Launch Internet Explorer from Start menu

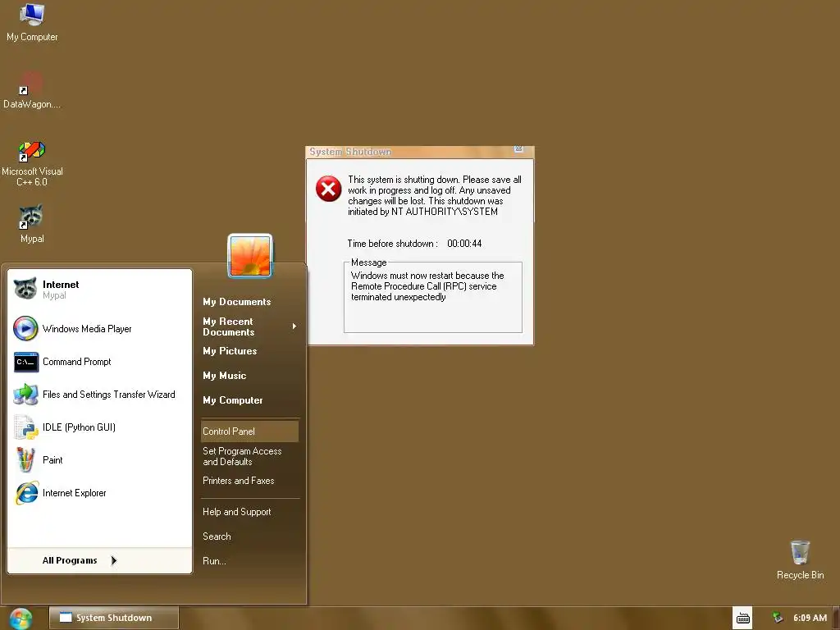click(x=99, y=493)
